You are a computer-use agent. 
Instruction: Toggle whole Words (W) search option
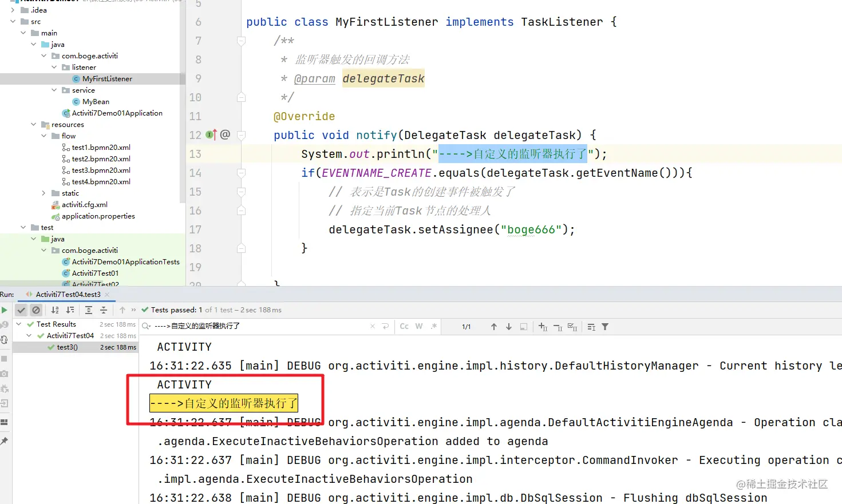(x=419, y=326)
